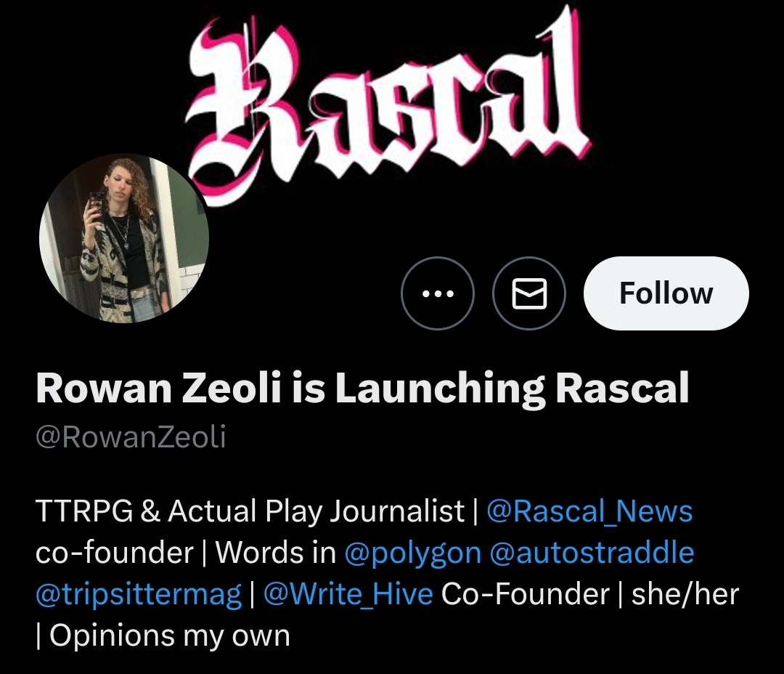Open the @Rascal_News mention link
The height and width of the screenshot is (674, 784).
(589, 511)
